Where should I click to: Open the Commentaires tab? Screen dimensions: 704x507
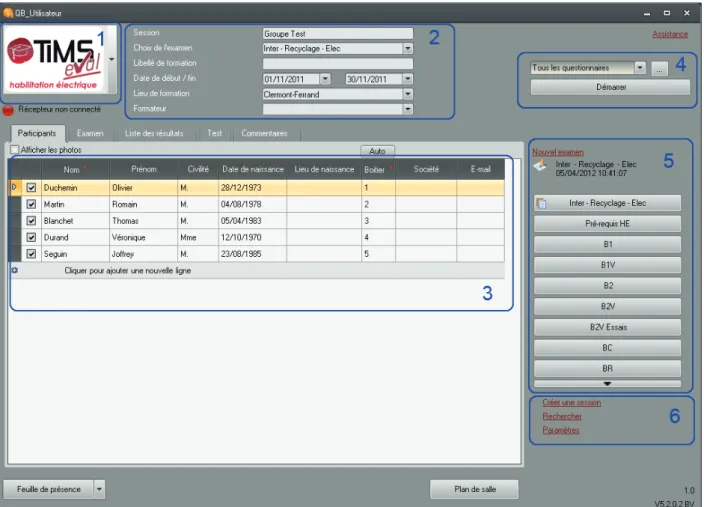264,133
